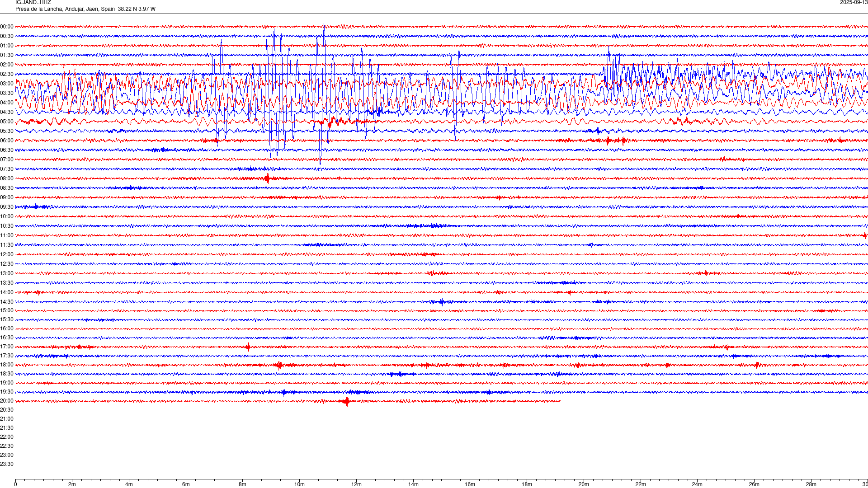Click the 0 label on time axis
Image resolution: width=868 pixels, height=488 pixels.
15,484
